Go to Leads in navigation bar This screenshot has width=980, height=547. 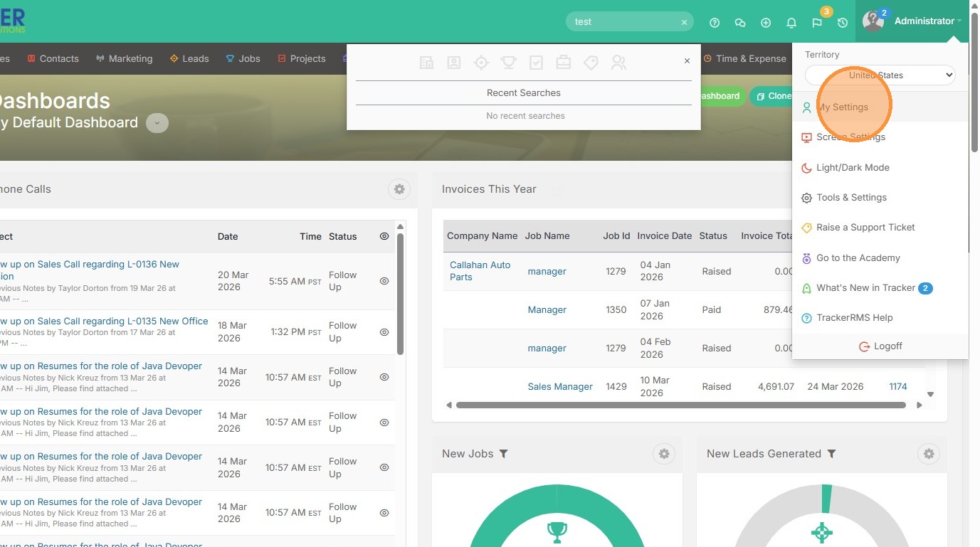pos(189,59)
